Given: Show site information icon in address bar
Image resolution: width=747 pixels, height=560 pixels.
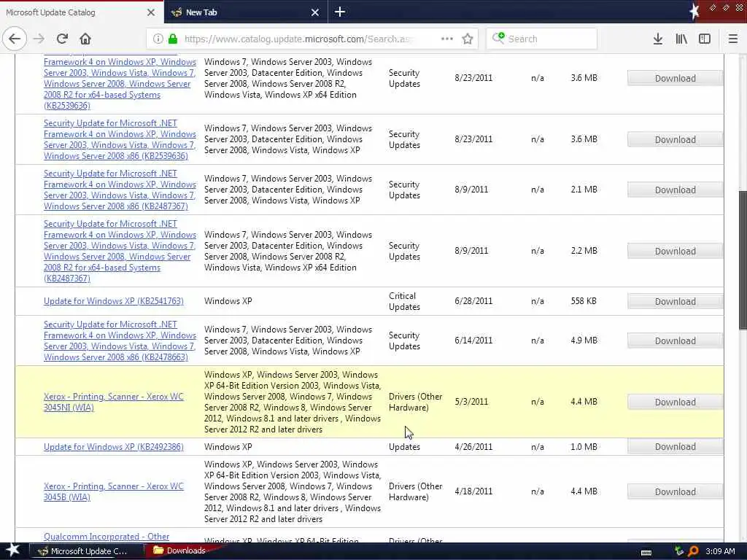Looking at the screenshot, I should click(x=158, y=39).
